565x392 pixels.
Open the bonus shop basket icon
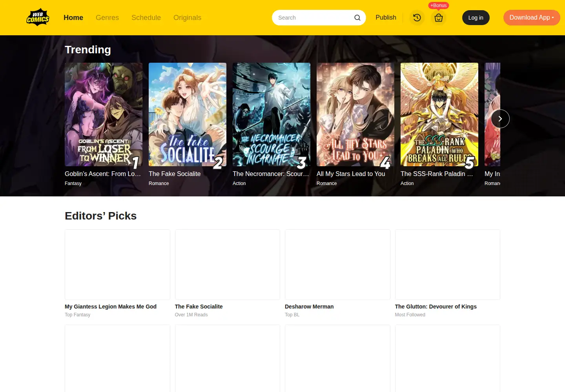point(439,18)
